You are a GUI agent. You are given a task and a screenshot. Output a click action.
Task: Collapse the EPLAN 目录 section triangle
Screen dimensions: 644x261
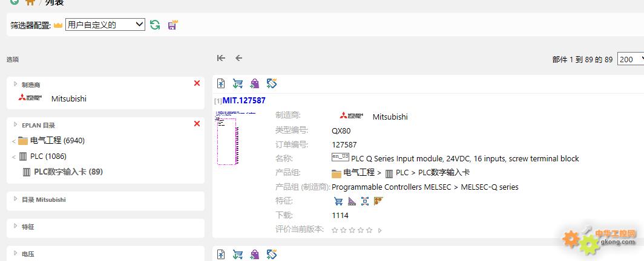pyautogui.click(x=16, y=124)
